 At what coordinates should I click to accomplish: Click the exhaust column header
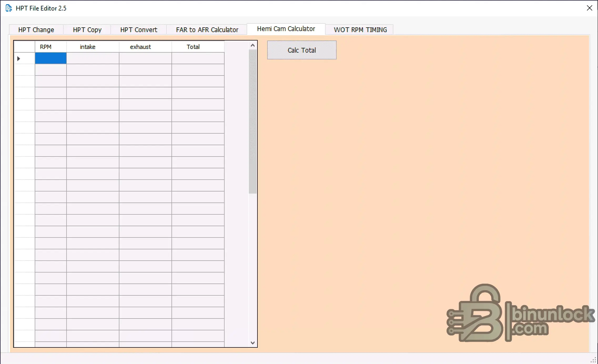(145, 47)
